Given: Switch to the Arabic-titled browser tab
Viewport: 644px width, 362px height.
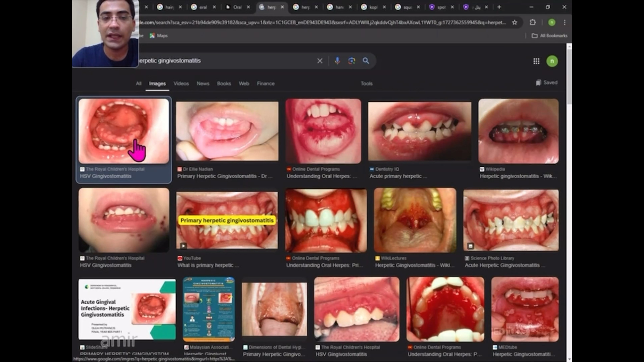Looking at the screenshot, I should [472, 7].
